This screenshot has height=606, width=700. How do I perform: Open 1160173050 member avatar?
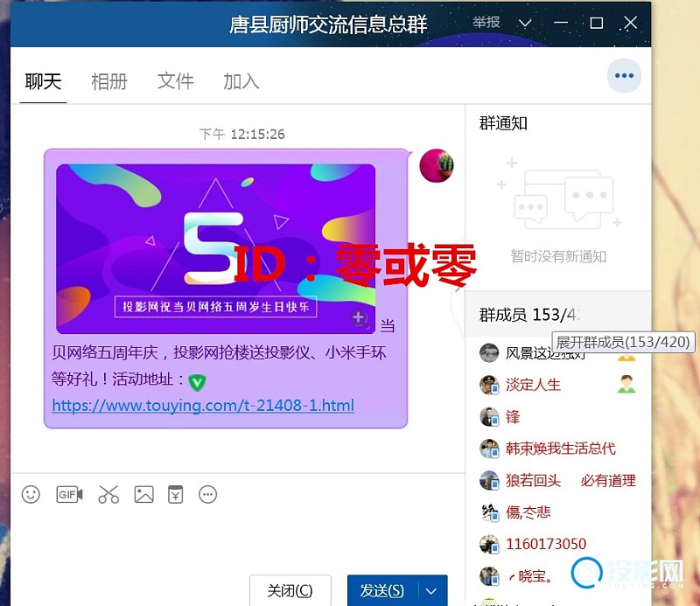pyautogui.click(x=489, y=545)
